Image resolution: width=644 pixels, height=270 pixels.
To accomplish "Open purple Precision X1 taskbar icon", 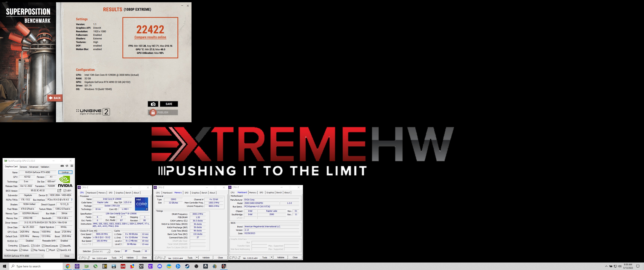I will click(x=150, y=266).
